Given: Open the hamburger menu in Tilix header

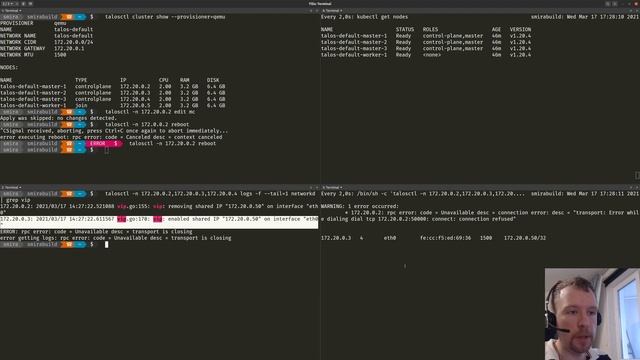Looking at the screenshot, I should [x=615, y=3].
